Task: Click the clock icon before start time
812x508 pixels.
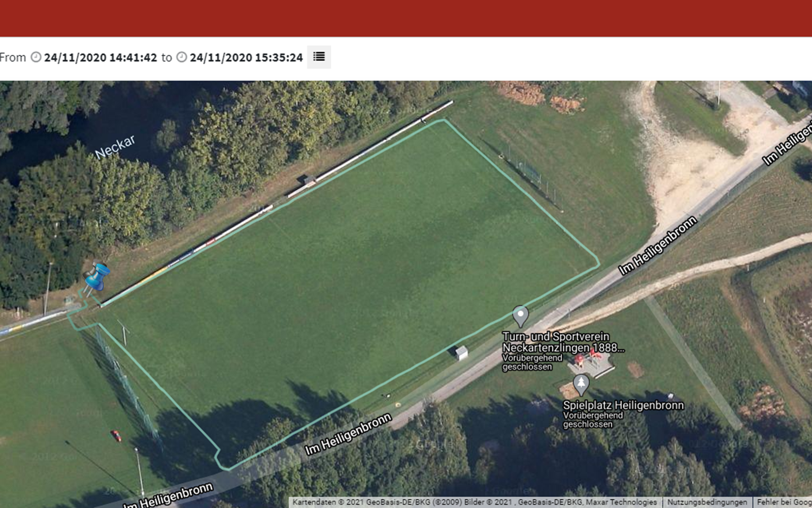Action: point(36,57)
